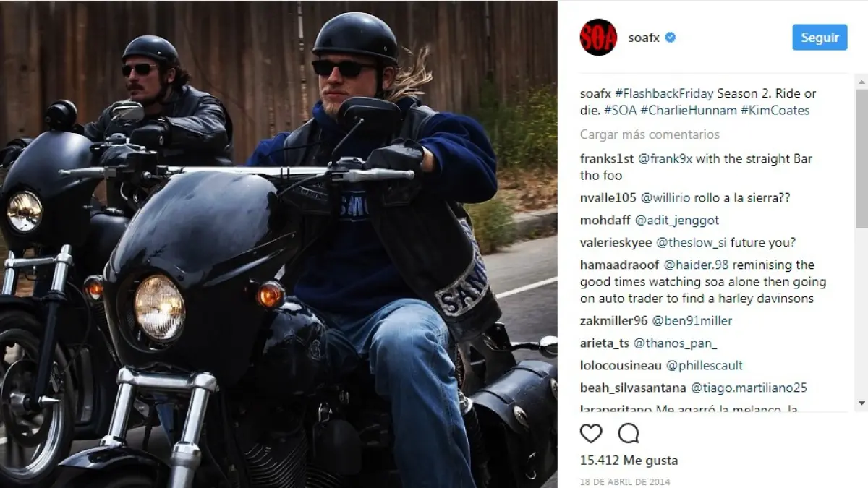Open commenter hamaadraoof's profile

click(x=621, y=265)
